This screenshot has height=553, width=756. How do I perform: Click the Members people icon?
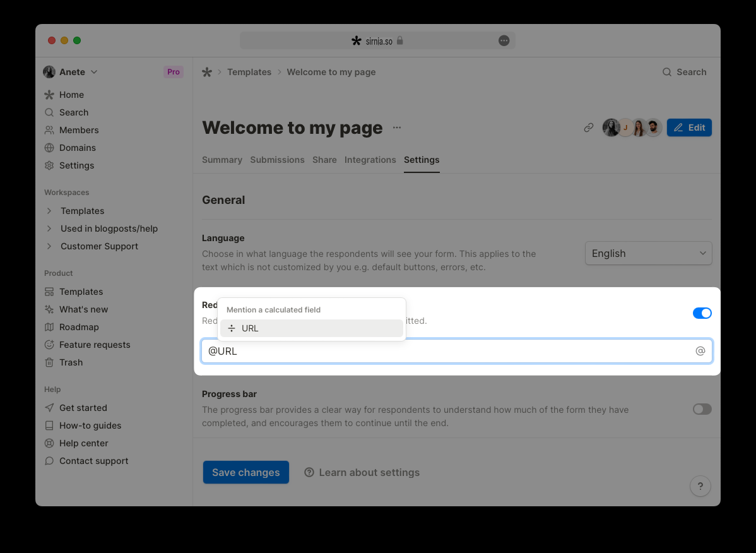(49, 130)
